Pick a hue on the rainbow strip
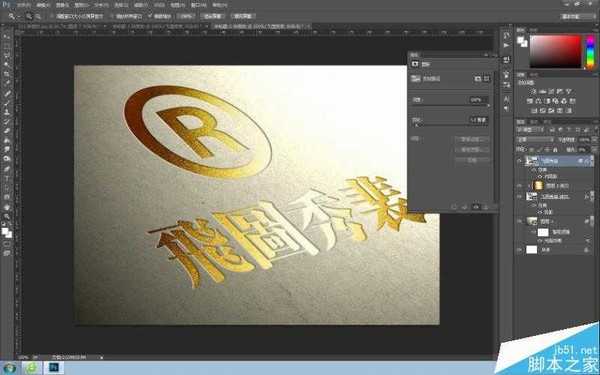Viewport: 600px width, 375px height. pyautogui.click(x=590, y=52)
